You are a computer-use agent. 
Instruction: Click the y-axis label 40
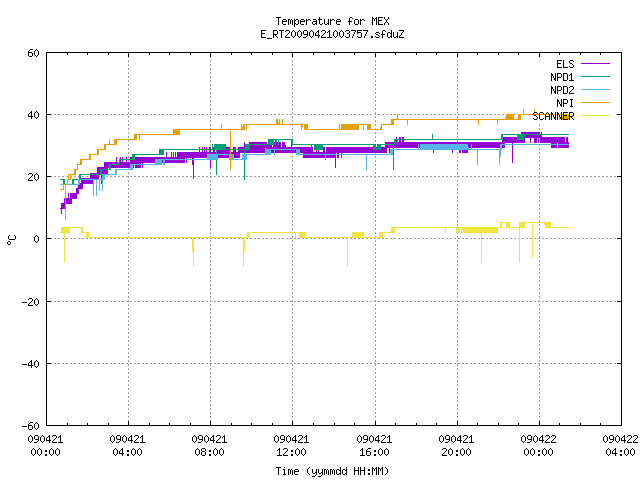(33, 115)
